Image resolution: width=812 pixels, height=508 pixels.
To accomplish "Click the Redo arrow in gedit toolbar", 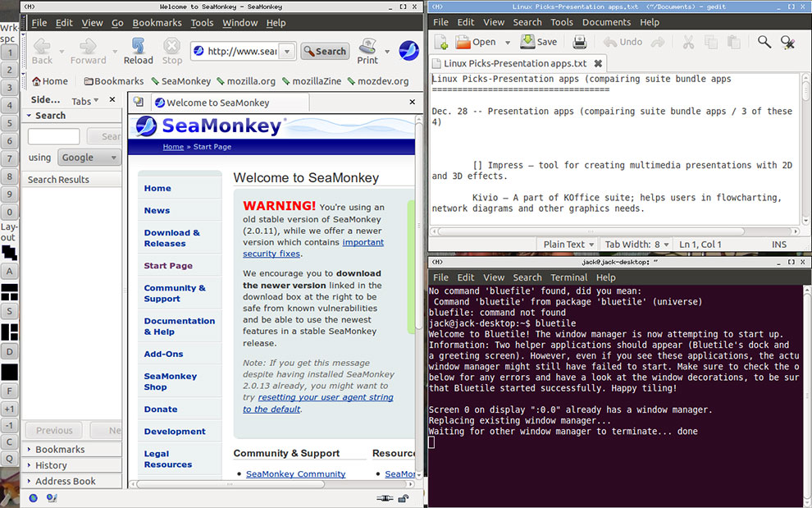I will [x=658, y=42].
